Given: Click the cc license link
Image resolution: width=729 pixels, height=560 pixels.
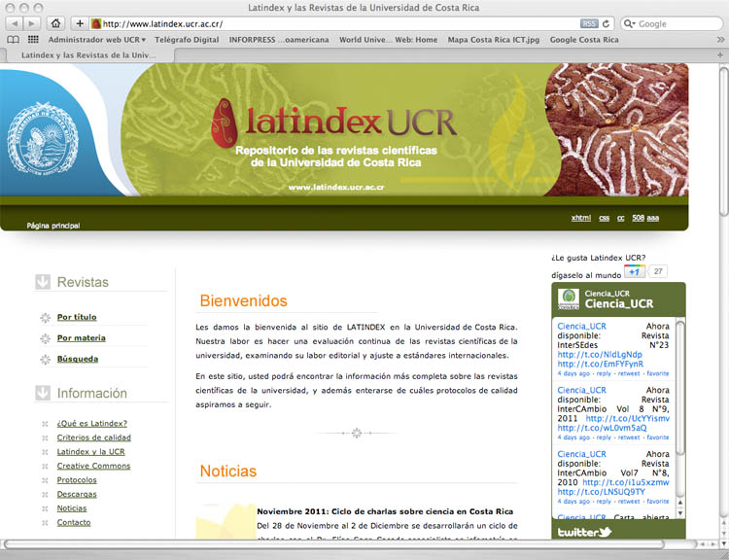Looking at the screenshot, I should 621,218.
